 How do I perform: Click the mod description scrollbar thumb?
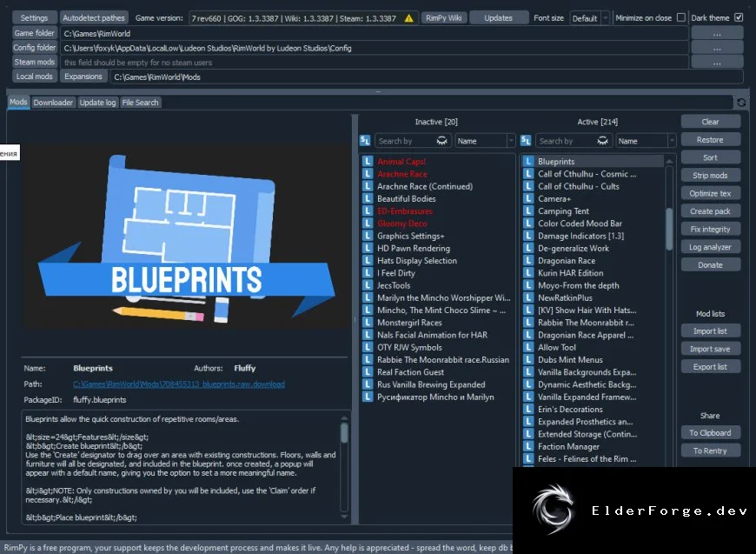(344, 432)
